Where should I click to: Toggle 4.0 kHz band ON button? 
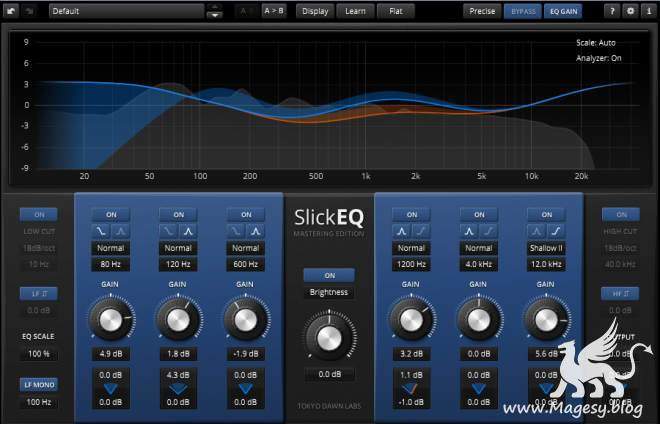(479, 214)
